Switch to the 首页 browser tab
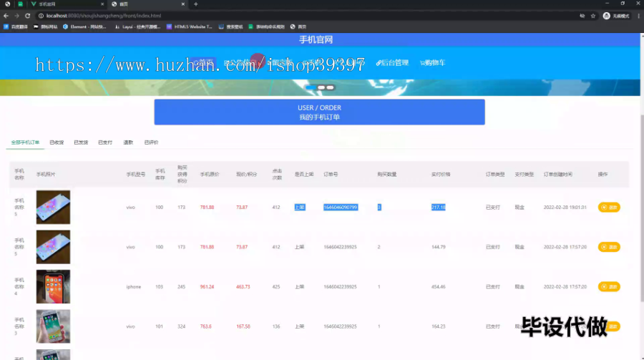 pos(148,4)
